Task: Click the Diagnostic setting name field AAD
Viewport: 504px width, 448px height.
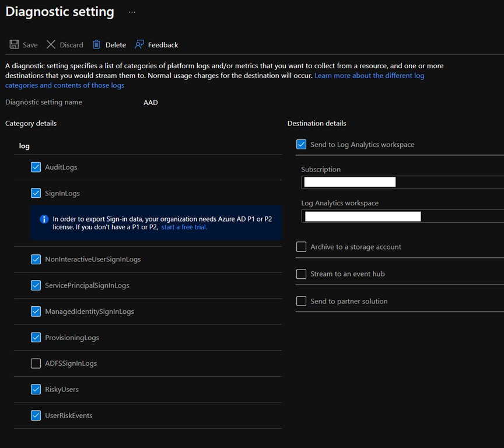Action: [150, 103]
